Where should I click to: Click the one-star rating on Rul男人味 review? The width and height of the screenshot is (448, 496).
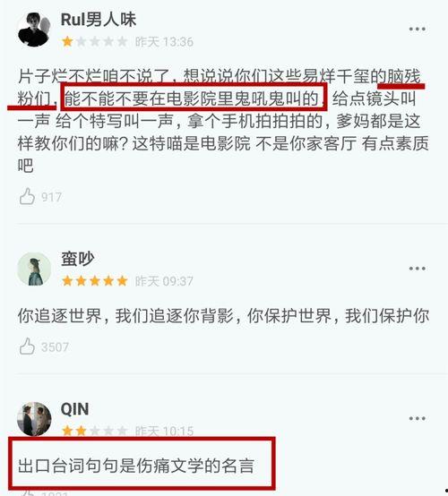click(x=95, y=41)
